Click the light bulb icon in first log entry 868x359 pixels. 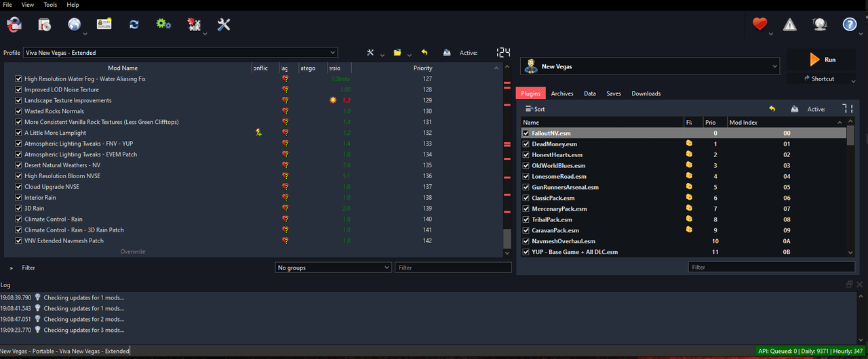coord(38,297)
